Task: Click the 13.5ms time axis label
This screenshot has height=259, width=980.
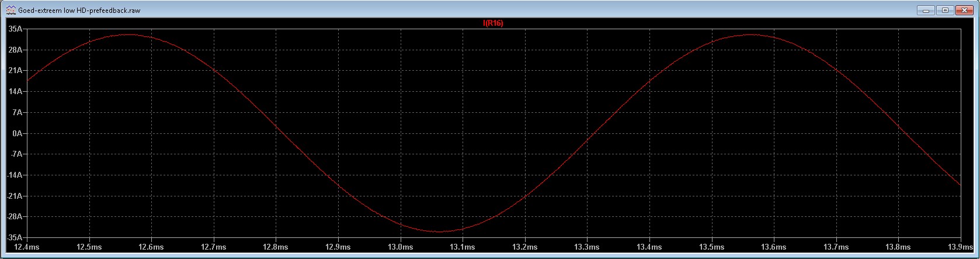Action: click(712, 247)
